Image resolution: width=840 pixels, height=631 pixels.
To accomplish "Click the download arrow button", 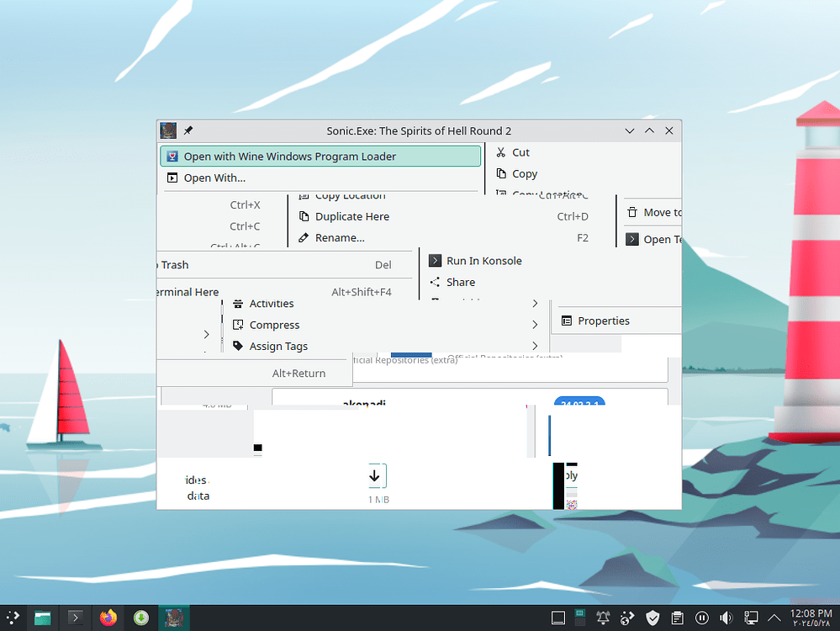I will point(374,476).
